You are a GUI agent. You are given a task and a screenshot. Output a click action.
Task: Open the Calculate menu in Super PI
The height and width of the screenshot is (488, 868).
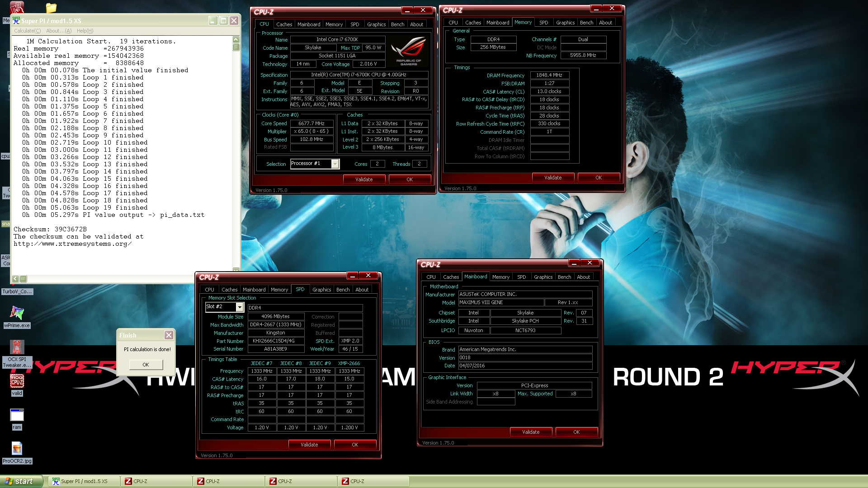click(27, 31)
